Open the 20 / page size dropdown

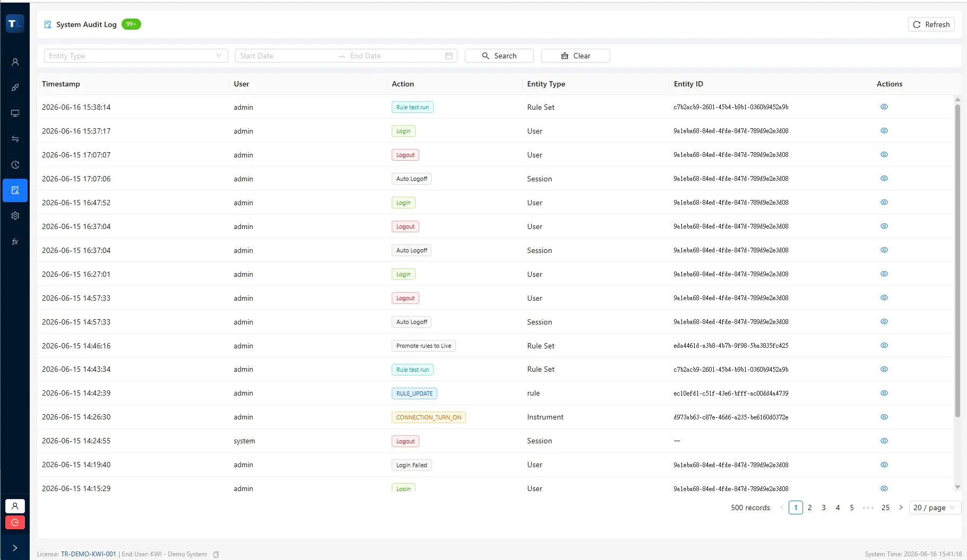935,507
